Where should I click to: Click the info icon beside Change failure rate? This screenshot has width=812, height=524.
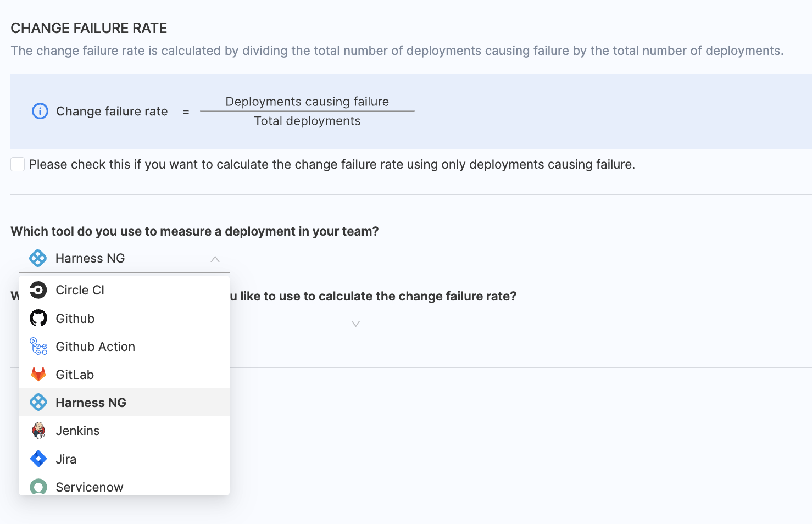click(40, 112)
